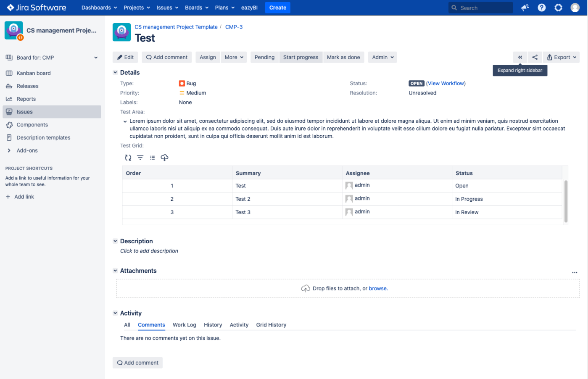The image size is (588, 379).
Task: Open the administration gear icon
Action: [558, 8]
